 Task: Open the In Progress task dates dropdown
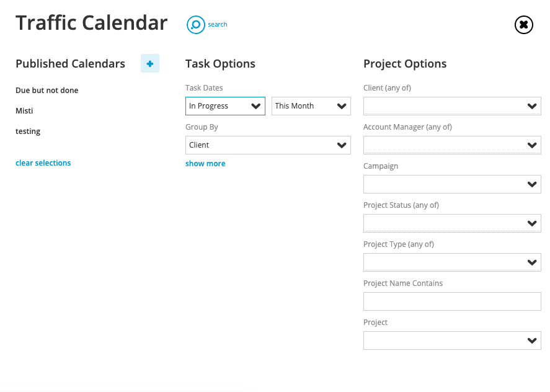tap(225, 106)
